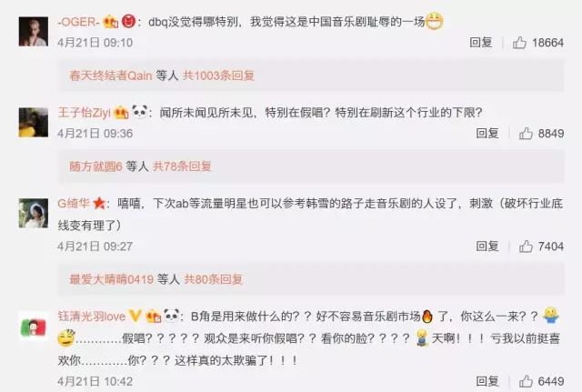Reply to G绮华's comment
This screenshot has width=582, height=392.
point(487,246)
